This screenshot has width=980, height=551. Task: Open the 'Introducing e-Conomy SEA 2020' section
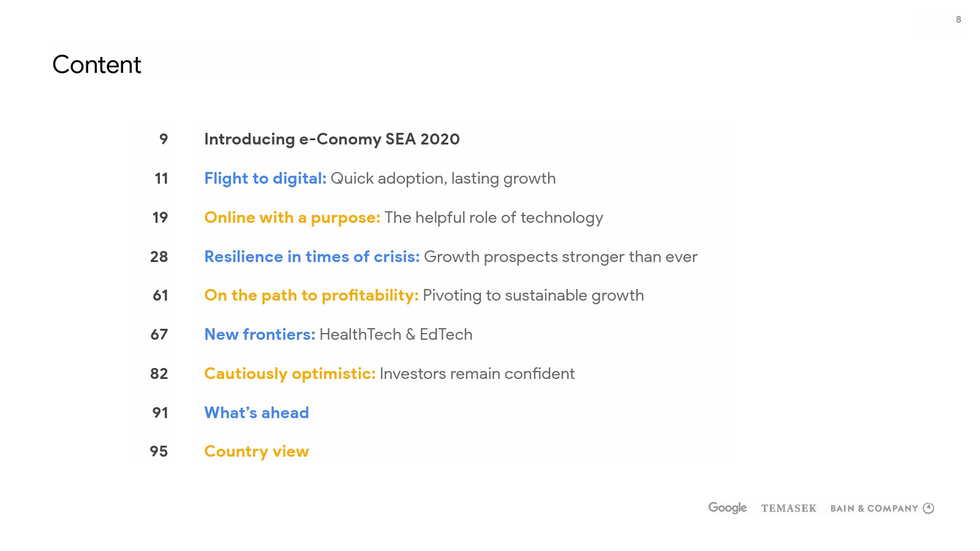(x=331, y=139)
